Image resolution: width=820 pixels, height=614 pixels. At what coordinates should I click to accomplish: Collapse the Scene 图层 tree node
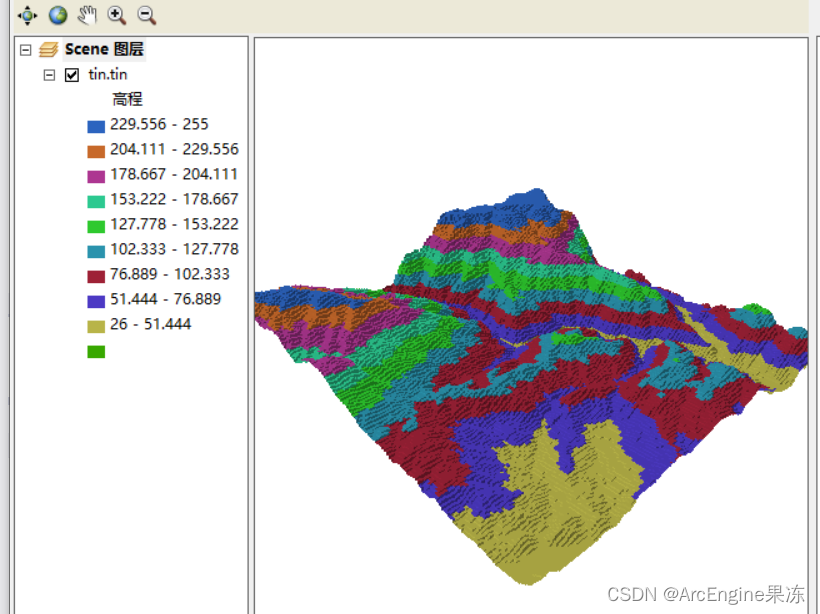(26, 48)
